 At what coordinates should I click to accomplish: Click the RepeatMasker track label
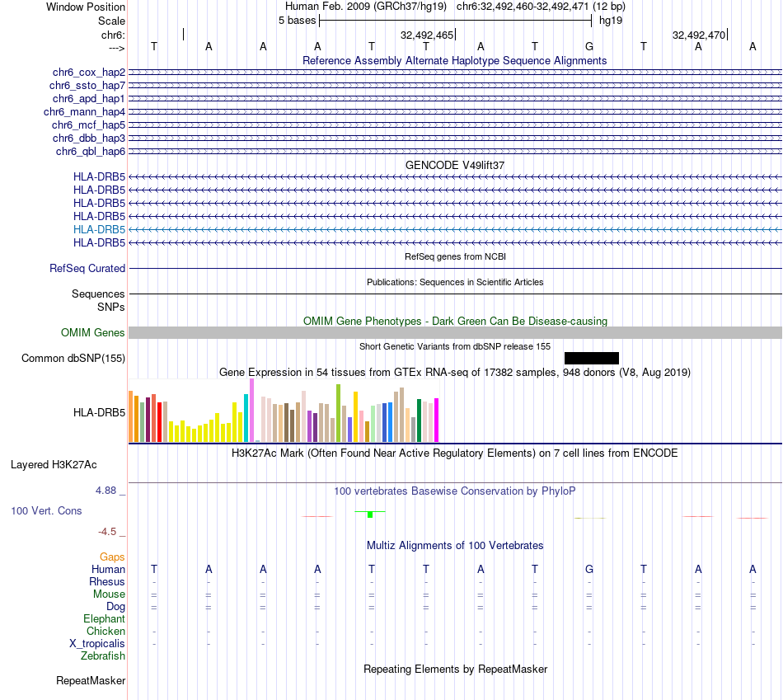pos(91,680)
